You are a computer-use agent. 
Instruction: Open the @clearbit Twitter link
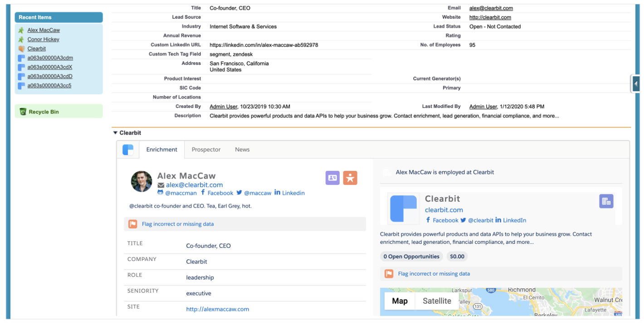click(x=481, y=220)
